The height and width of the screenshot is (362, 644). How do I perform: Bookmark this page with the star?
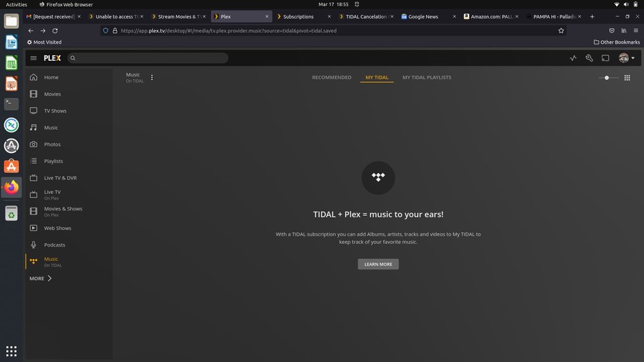[x=561, y=31]
